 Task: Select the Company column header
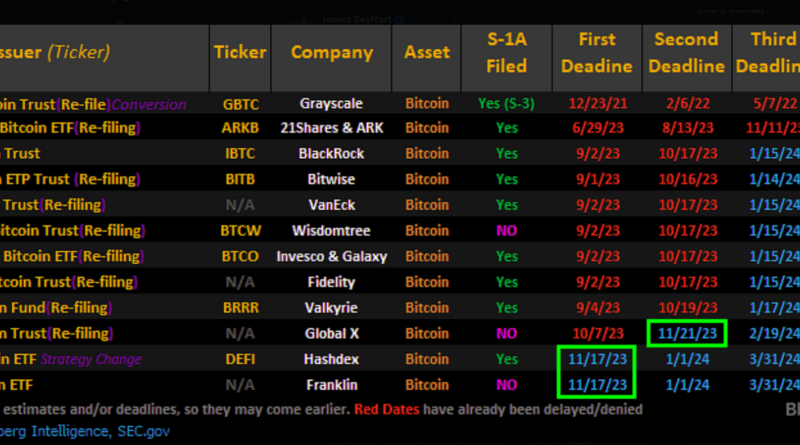(331, 52)
